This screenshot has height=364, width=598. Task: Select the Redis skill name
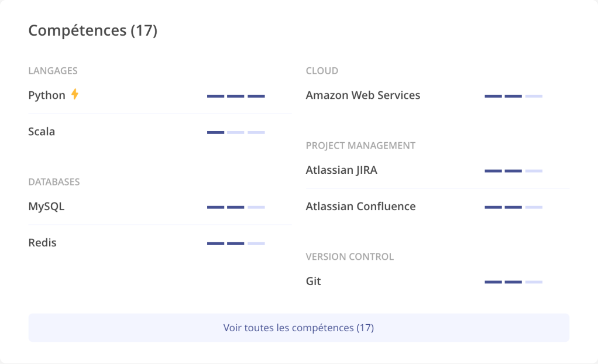[x=42, y=243]
